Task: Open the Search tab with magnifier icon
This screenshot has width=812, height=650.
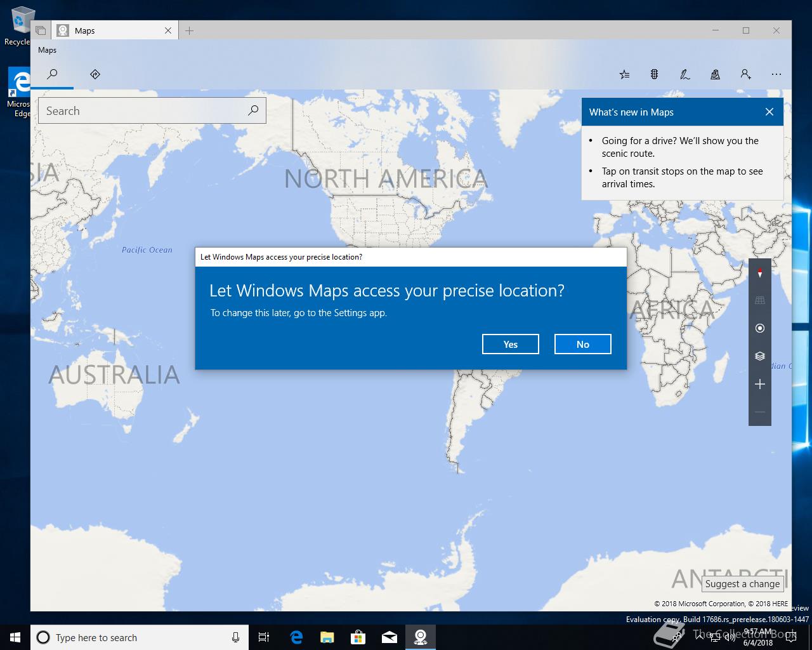Action: point(53,74)
